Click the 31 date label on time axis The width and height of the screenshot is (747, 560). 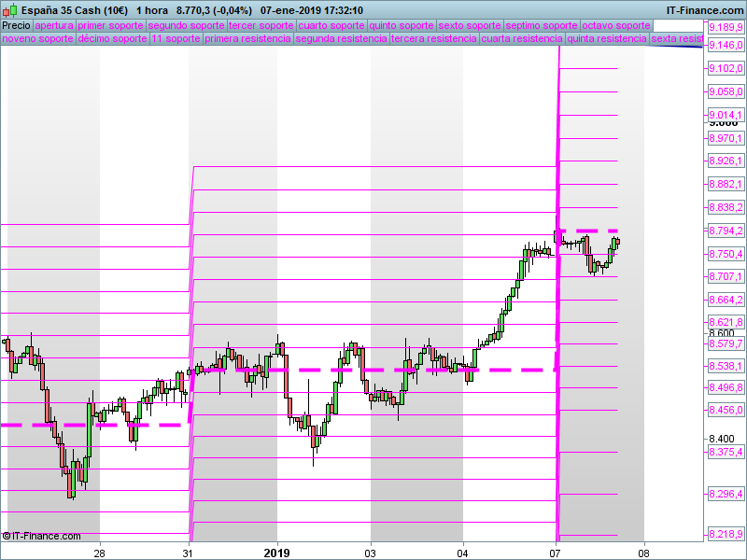(189, 553)
